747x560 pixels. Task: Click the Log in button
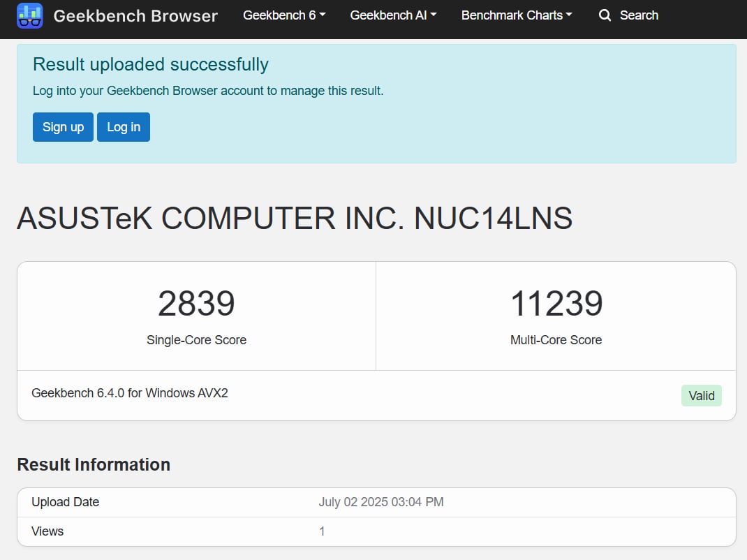tap(124, 127)
